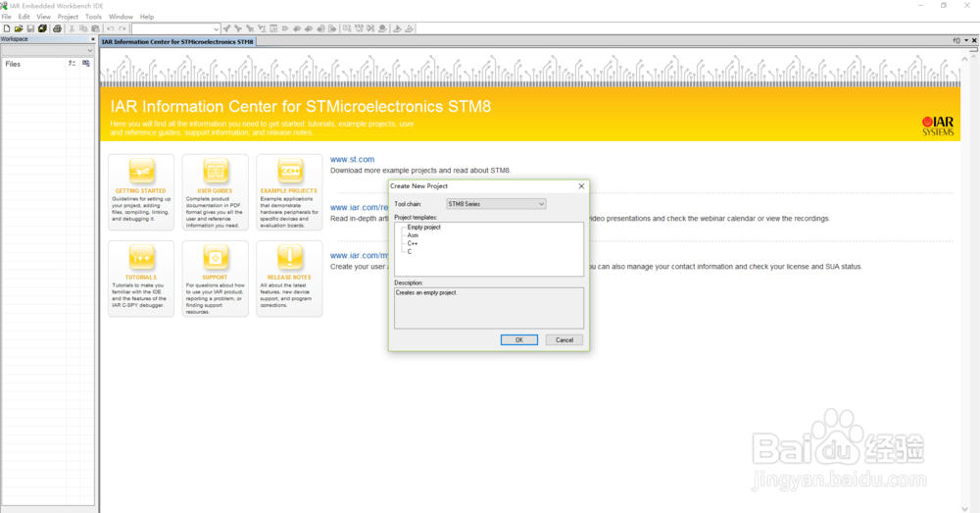
Task: Click the Toggle Bookmark toolbar icon
Action: coord(284,28)
